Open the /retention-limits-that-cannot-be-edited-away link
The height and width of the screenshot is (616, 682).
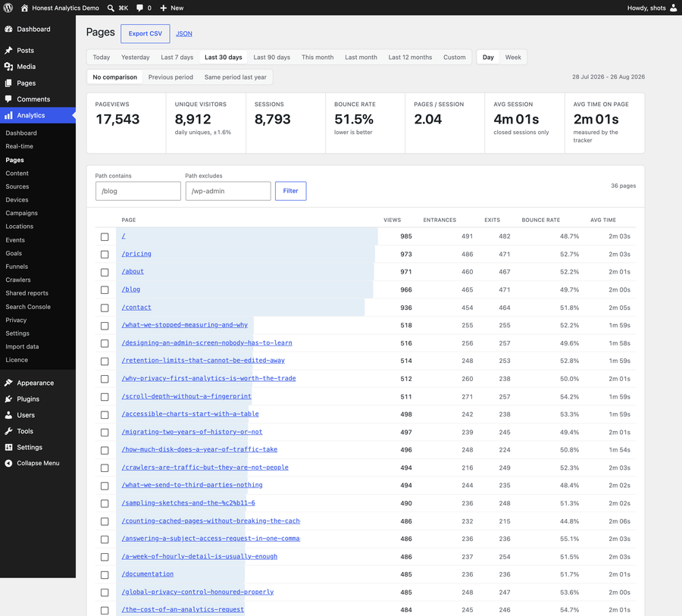click(x=203, y=360)
